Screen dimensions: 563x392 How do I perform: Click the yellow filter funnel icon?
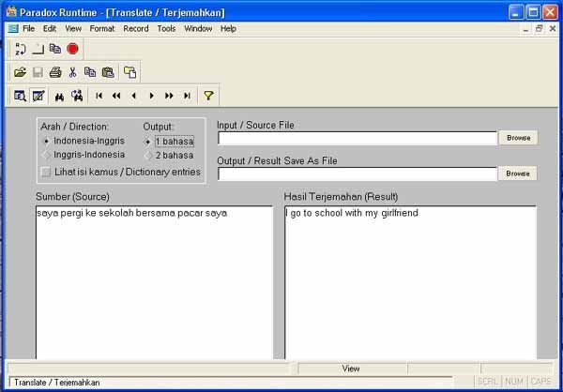coord(208,96)
